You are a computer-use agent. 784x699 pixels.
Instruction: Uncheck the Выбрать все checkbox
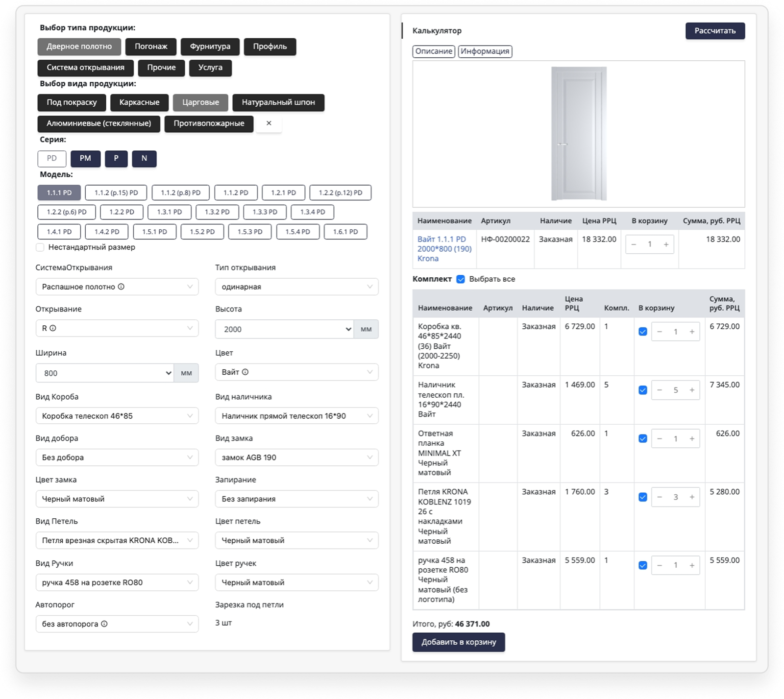tap(461, 279)
